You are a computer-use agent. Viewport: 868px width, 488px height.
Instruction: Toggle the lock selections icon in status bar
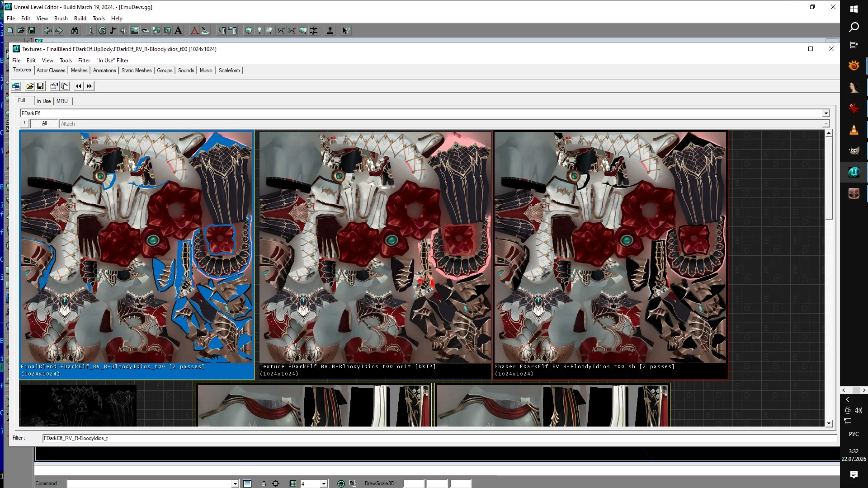tap(264, 483)
